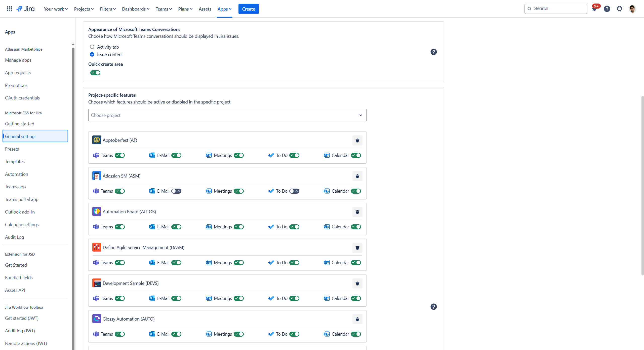Delete the Apptoberfest (AF) project entry
The image size is (644, 350).
(x=357, y=141)
